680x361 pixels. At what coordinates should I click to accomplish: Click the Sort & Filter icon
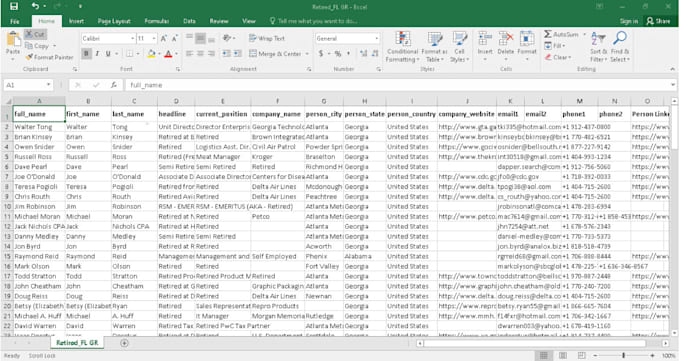pos(598,39)
